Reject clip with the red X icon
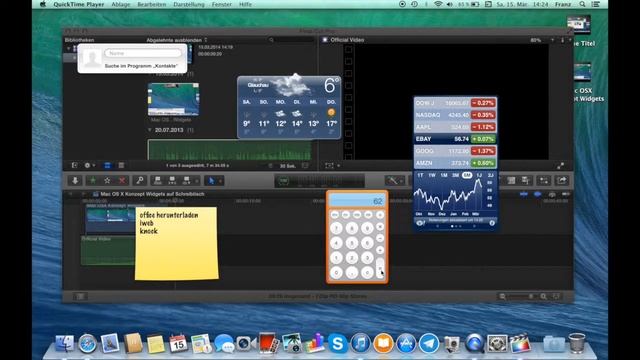 pyautogui.click(x=122, y=180)
